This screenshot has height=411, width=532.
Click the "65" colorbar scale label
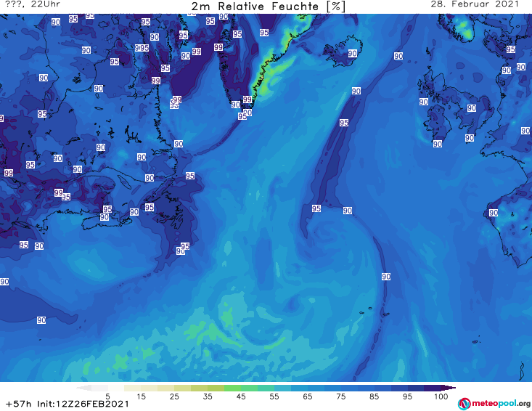point(308,396)
